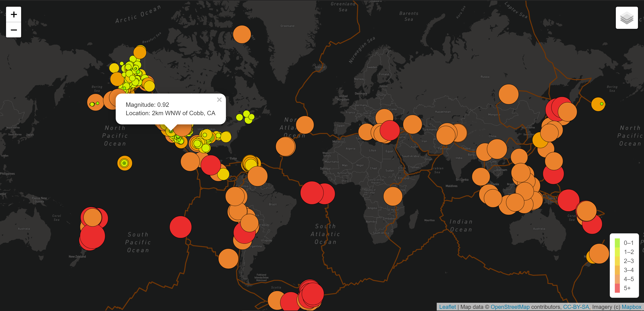644x311 pixels.
Task: Click the green 0–1 legend swatch
Action: 617,243
